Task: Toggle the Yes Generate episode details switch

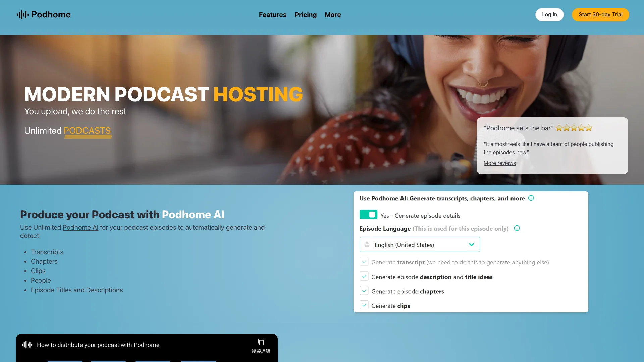Action: click(x=368, y=215)
